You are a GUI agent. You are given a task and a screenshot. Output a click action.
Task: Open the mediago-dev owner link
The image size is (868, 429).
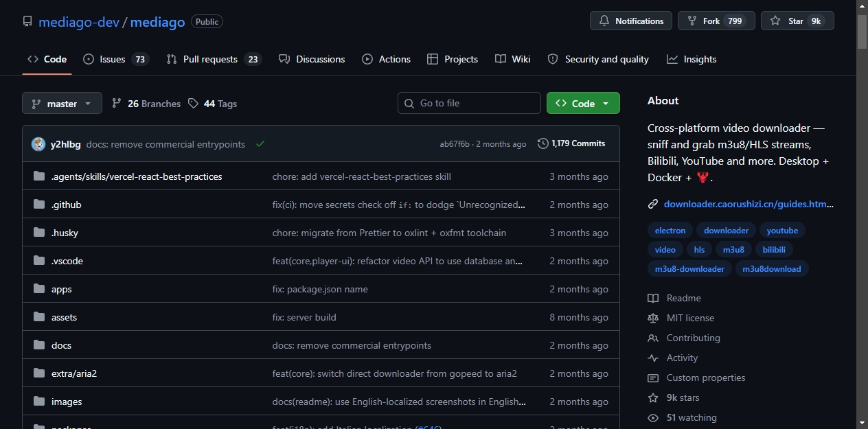(x=79, y=22)
